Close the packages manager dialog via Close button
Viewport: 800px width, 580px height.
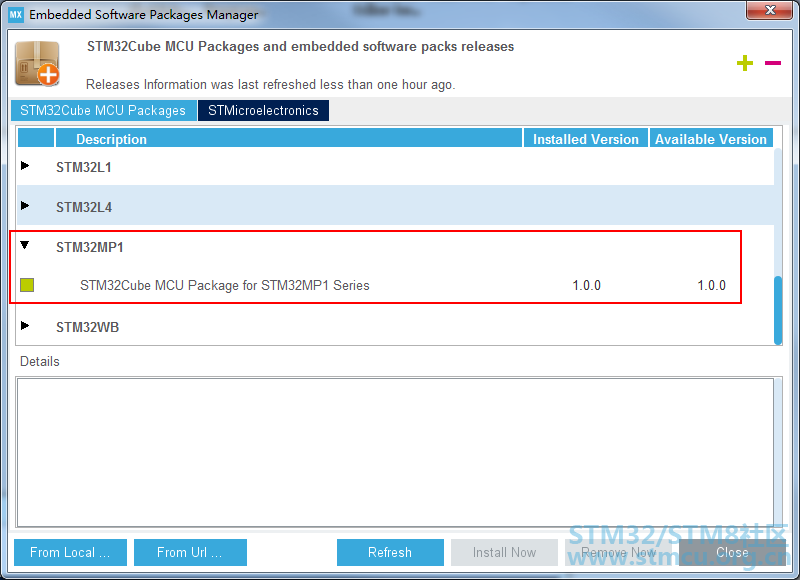pos(732,552)
